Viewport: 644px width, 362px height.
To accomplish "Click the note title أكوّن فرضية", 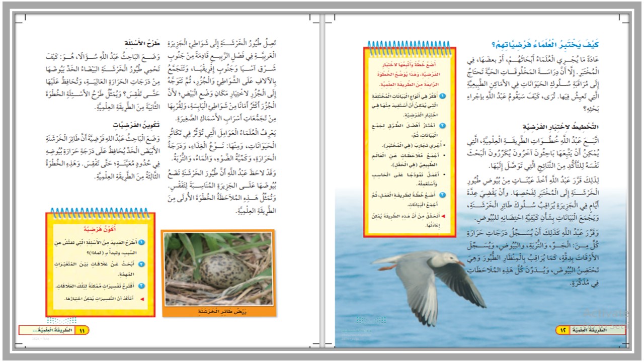I will (99, 229).
